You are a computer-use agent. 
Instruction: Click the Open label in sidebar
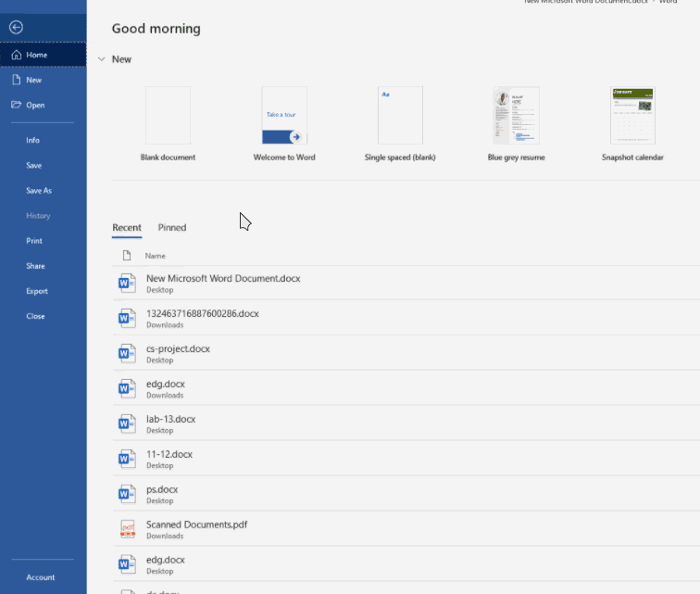point(35,105)
